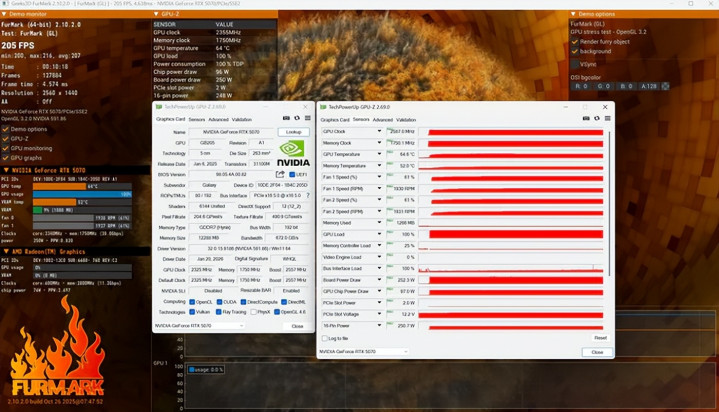Click Close button in Graphics Card window
Screen dimensions: 719x412
pyautogui.click(x=297, y=326)
